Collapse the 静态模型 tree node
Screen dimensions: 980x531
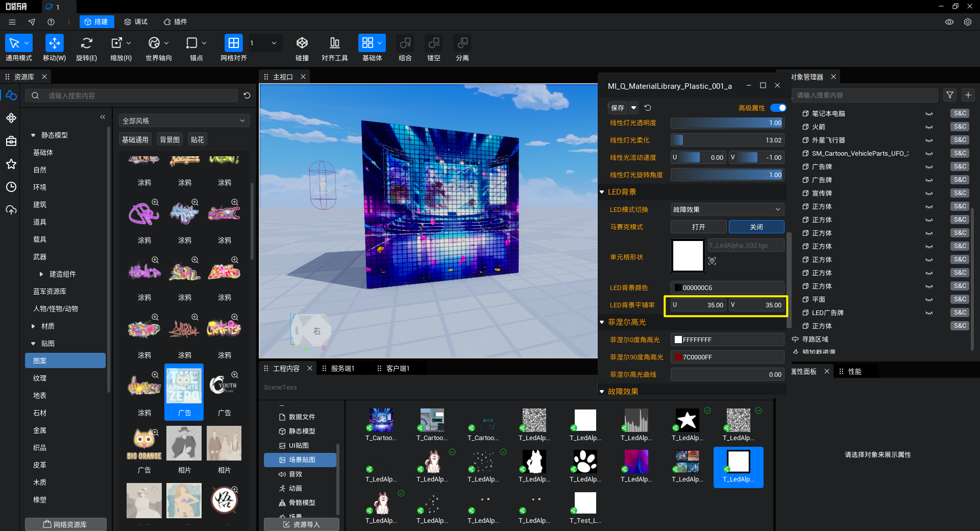33,135
